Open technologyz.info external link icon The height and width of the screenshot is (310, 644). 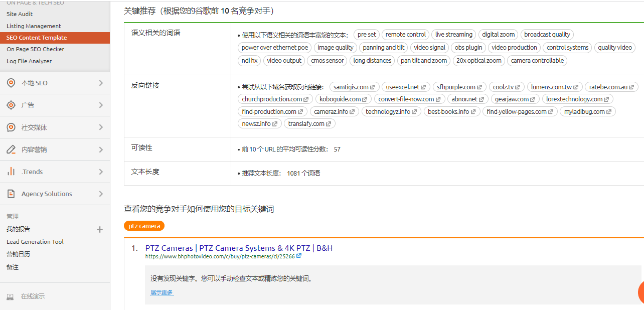click(414, 111)
